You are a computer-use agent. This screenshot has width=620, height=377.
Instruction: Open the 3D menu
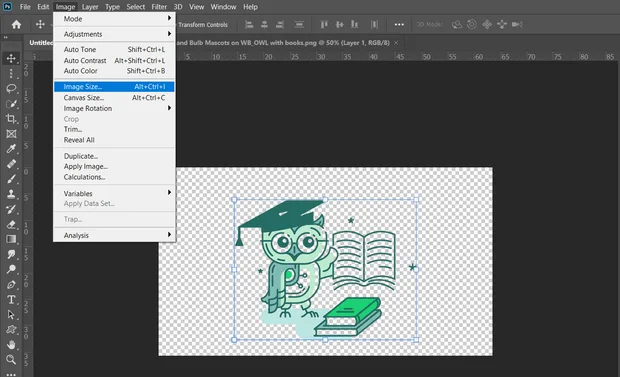point(178,7)
